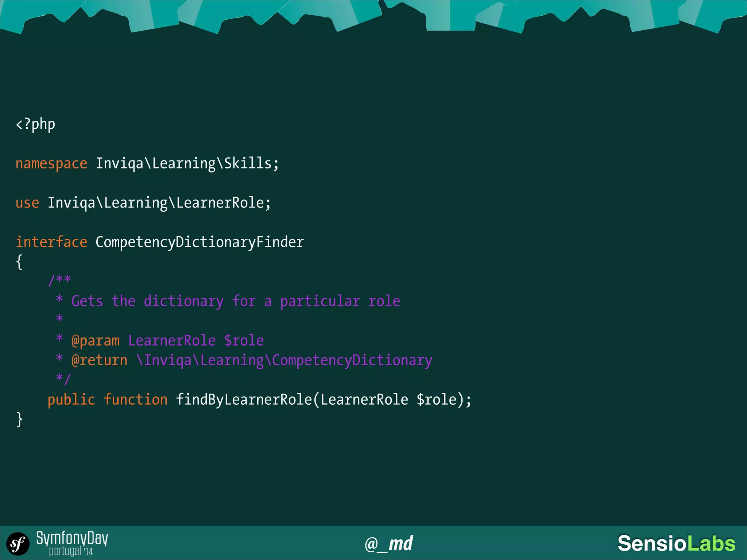Click the '@return' annotation
The height and width of the screenshot is (560, 747).
(x=100, y=360)
